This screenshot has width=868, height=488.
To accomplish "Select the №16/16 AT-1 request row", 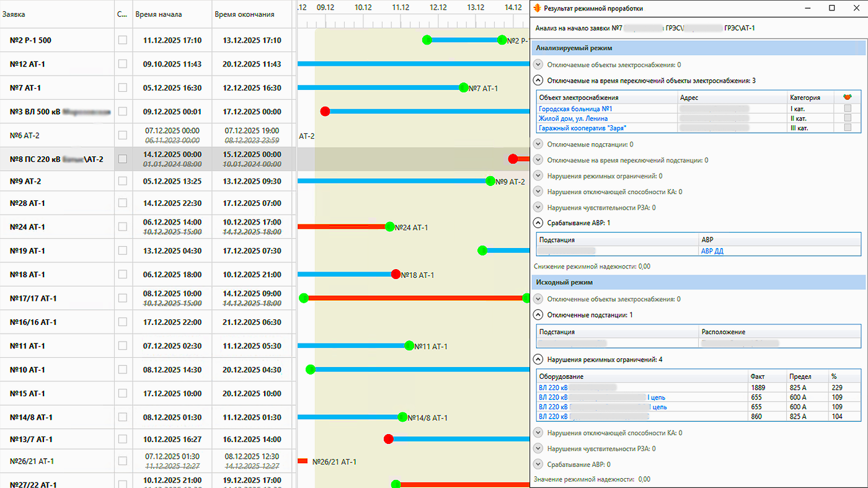I will tap(33, 322).
